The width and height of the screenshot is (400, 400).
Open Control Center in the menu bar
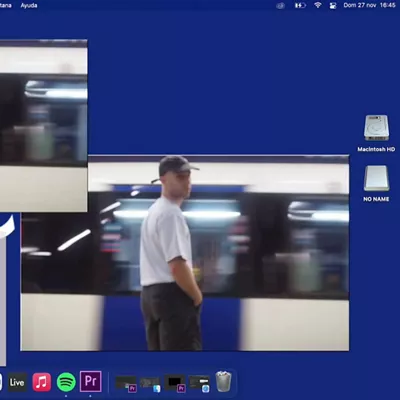tap(333, 6)
